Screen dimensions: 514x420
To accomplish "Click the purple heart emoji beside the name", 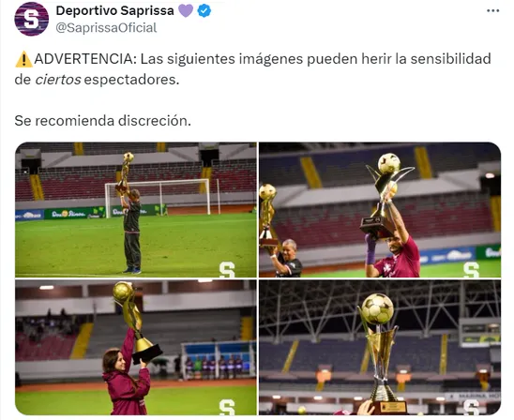I will [x=186, y=11].
